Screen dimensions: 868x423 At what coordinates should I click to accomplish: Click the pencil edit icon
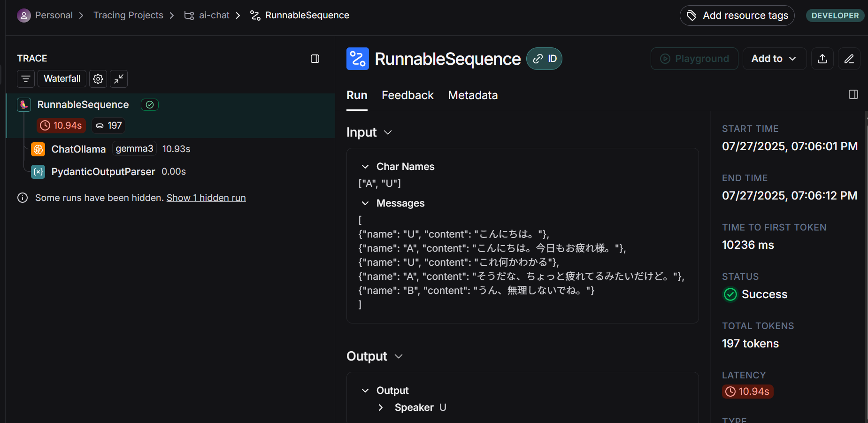point(849,59)
